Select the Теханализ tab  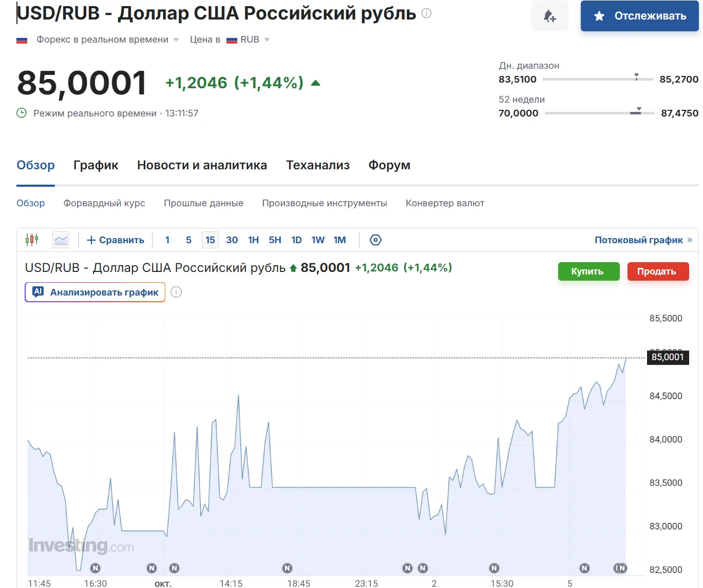tap(318, 165)
